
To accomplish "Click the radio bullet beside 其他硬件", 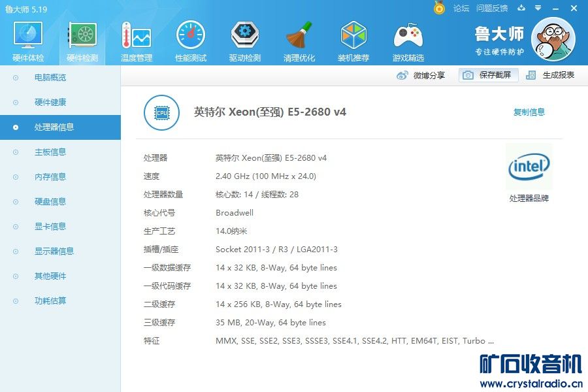I will tap(16, 276).
